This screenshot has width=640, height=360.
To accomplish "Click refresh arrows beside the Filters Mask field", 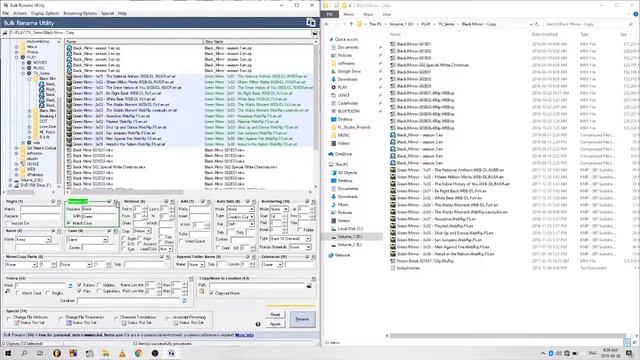I will 70,285.
